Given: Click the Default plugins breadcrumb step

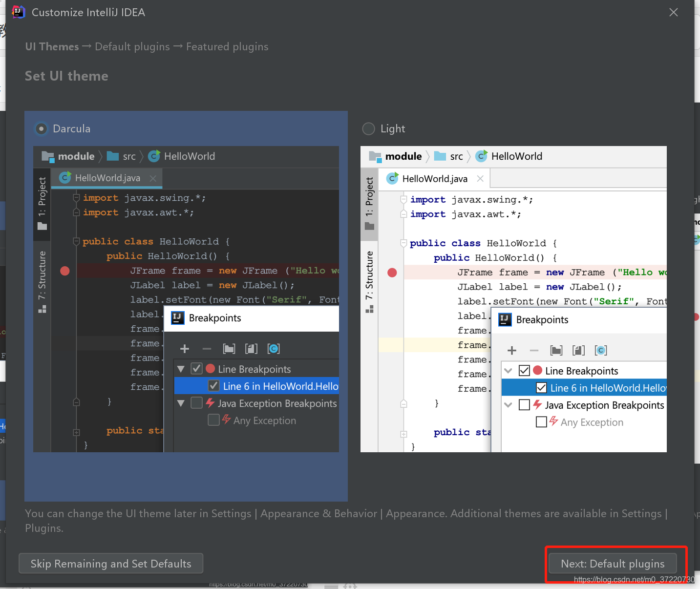Looking at the screenshot, I should pos(132,46).
